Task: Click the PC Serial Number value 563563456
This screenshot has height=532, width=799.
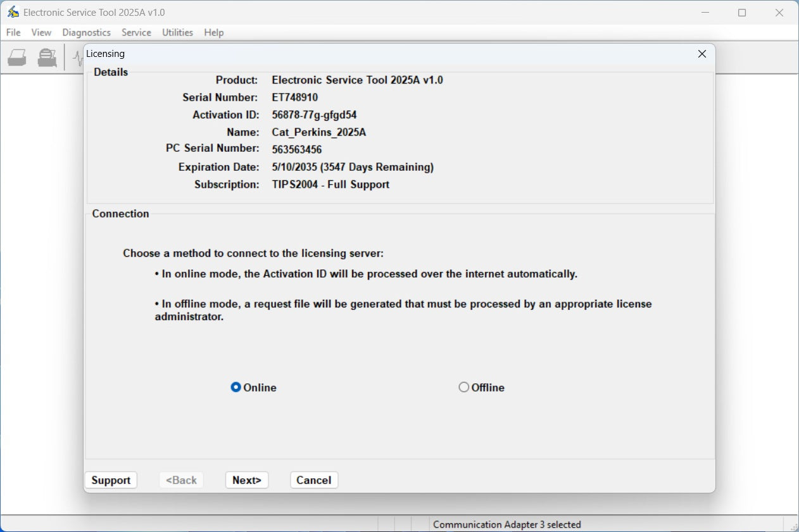Action: click(297, 150)
